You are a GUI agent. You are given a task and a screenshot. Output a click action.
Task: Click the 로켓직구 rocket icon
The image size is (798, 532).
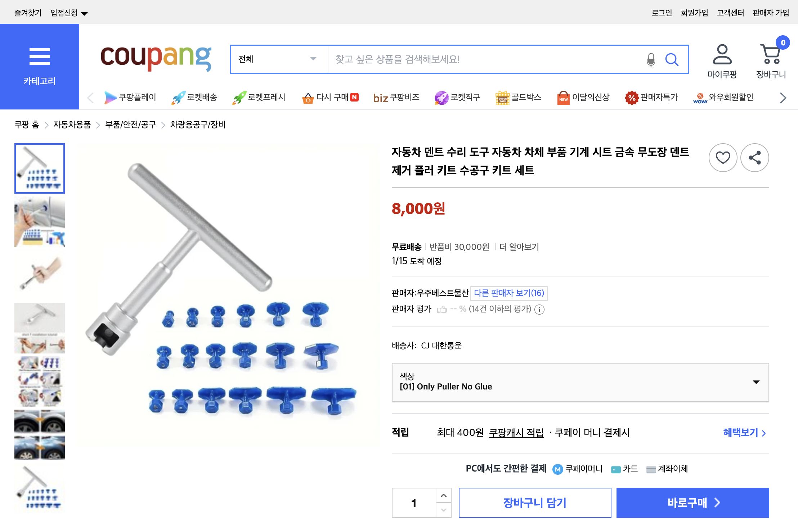point(441,97)
